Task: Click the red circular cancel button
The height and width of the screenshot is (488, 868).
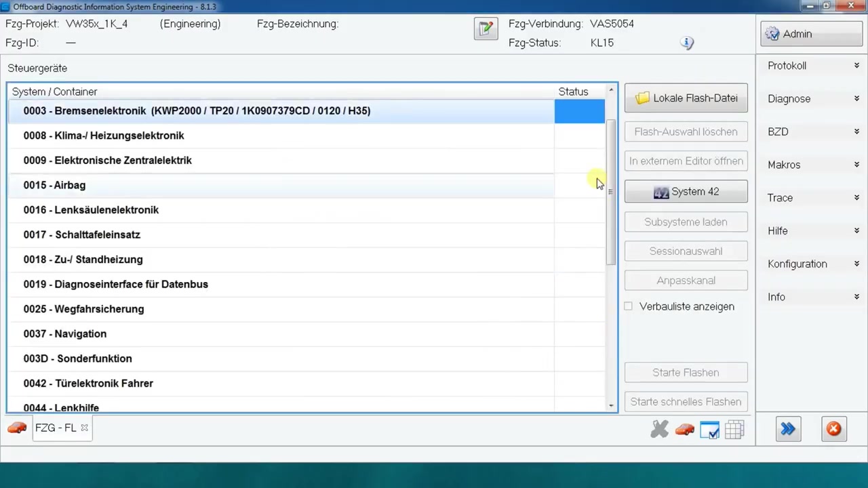Action: (x=834, y=429)
